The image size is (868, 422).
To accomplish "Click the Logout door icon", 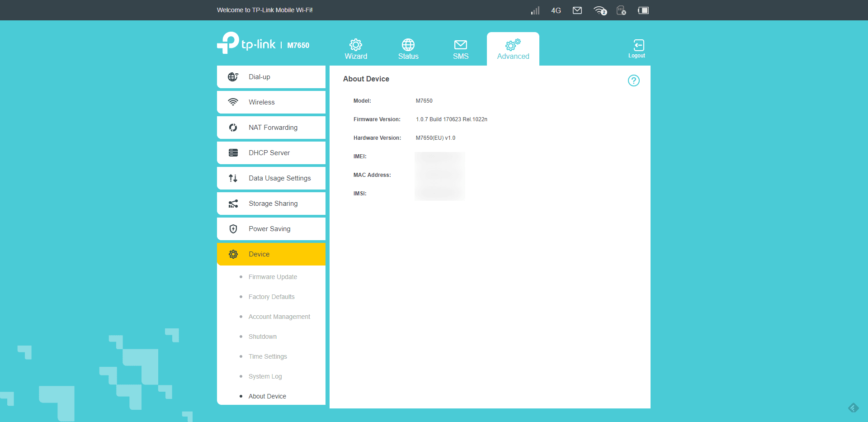I will (x=639, y=45).
